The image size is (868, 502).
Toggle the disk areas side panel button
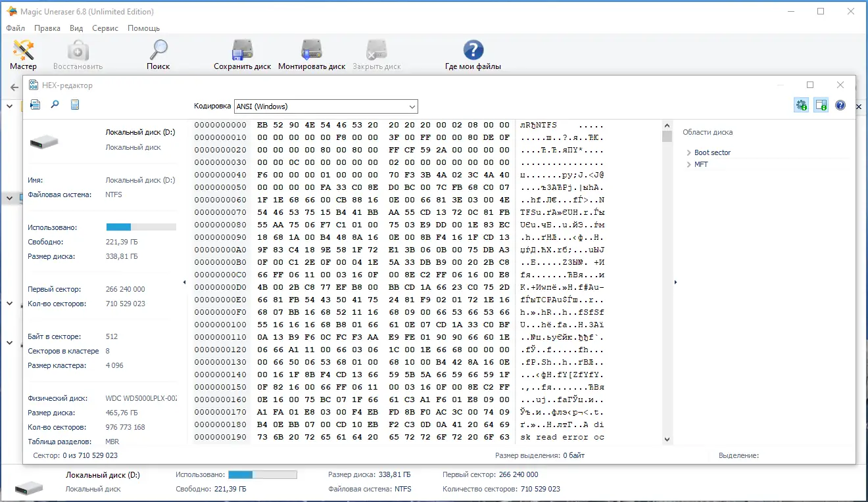click(821, 105)
